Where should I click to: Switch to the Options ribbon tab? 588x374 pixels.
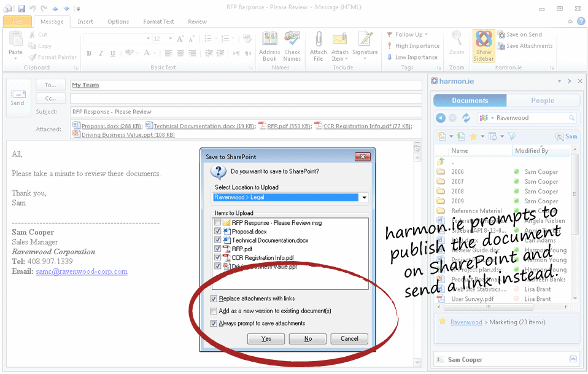tap(118, 21)
